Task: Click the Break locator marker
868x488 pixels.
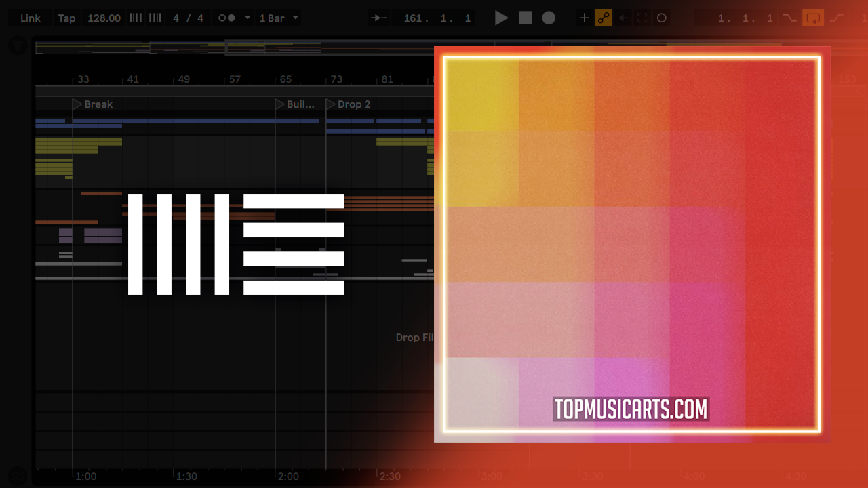Action: pyautogui.click(x=77, y=104)
